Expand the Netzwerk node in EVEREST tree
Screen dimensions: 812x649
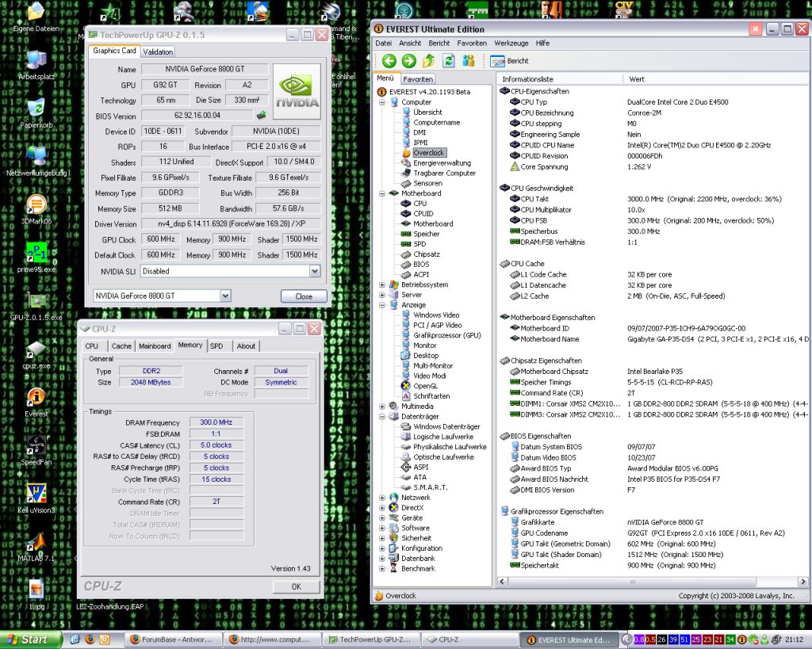(x=382, y=498)
